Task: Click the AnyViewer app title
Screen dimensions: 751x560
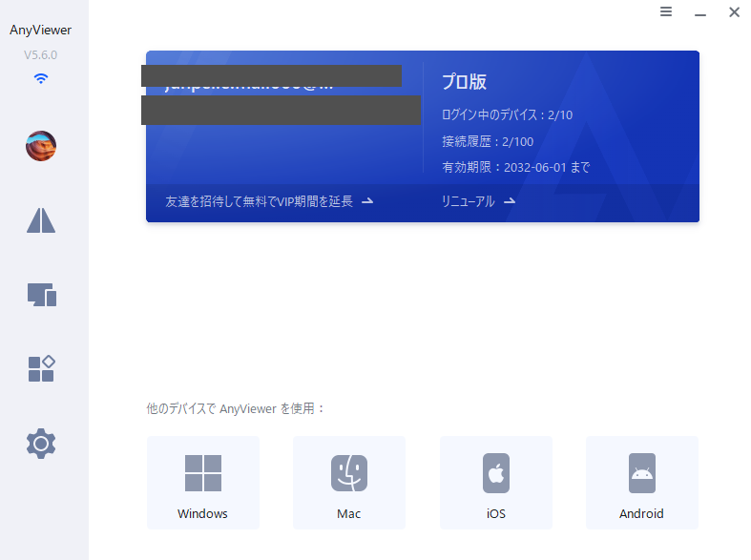Action: click(41, 31)
